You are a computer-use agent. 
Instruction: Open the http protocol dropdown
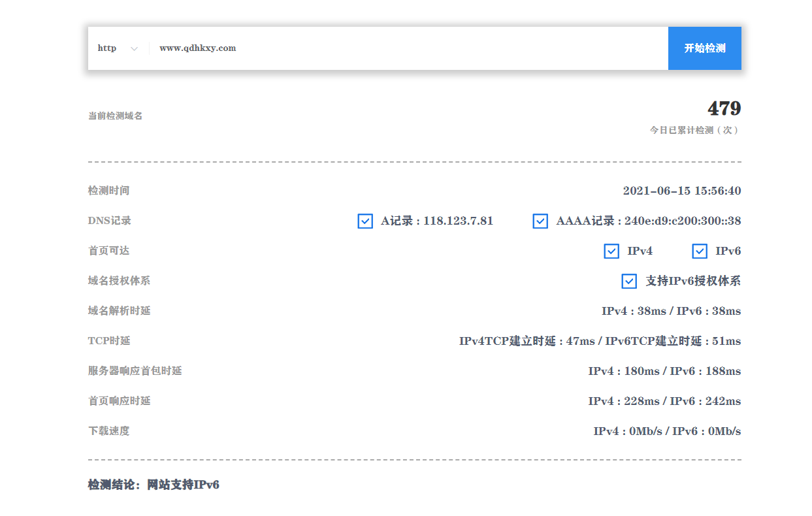(x=118, y=48)
